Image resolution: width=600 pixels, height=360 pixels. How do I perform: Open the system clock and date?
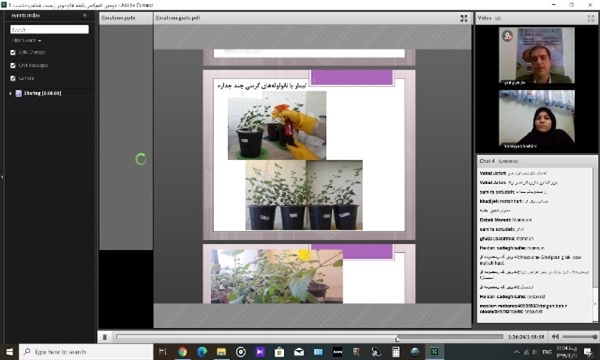coord(567,352)
